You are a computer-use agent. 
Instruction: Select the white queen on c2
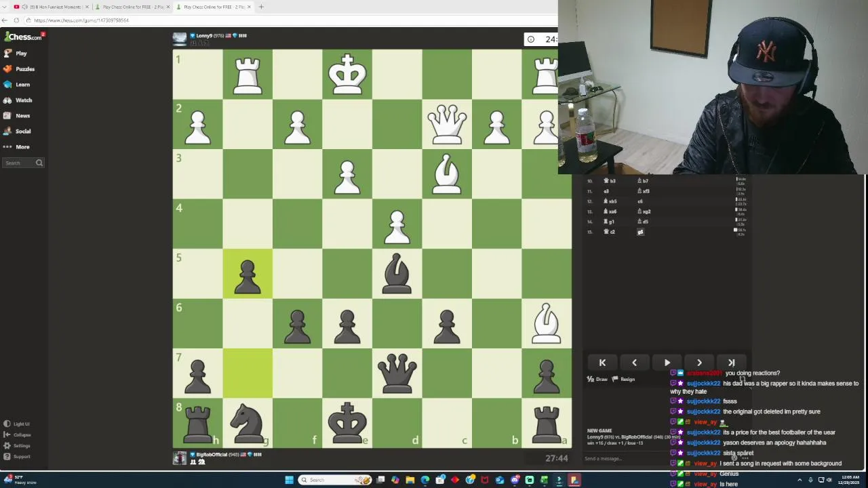coord(447,124)
